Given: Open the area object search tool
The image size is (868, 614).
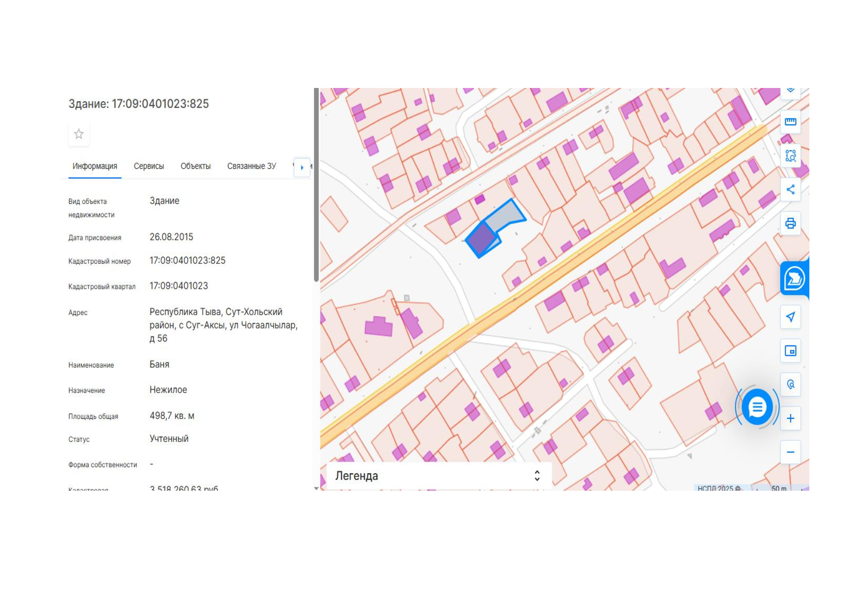Looking at the screenshot, I should point(790,156).
